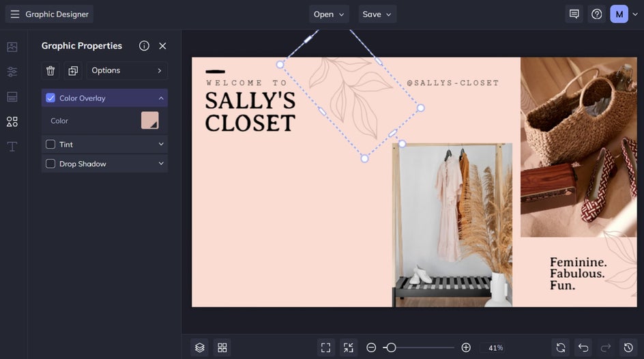Expand the Tint section chevron

click(161, 144)
